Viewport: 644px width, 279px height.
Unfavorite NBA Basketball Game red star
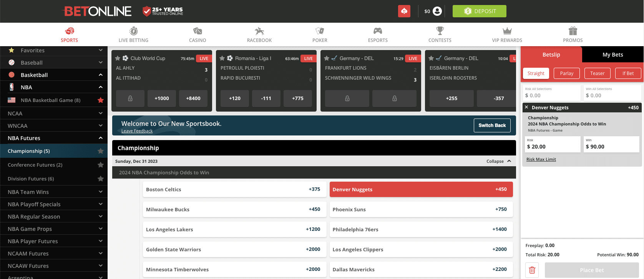[101, 100]
